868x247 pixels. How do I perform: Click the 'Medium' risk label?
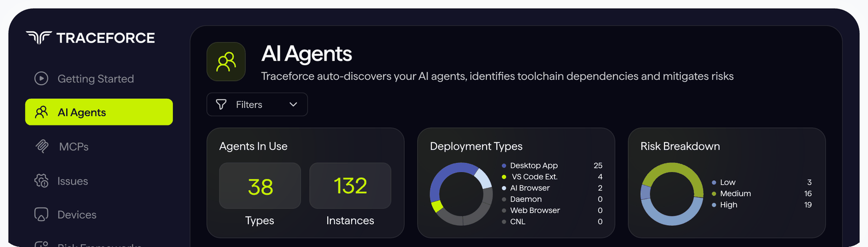click(x=736, y=194)
